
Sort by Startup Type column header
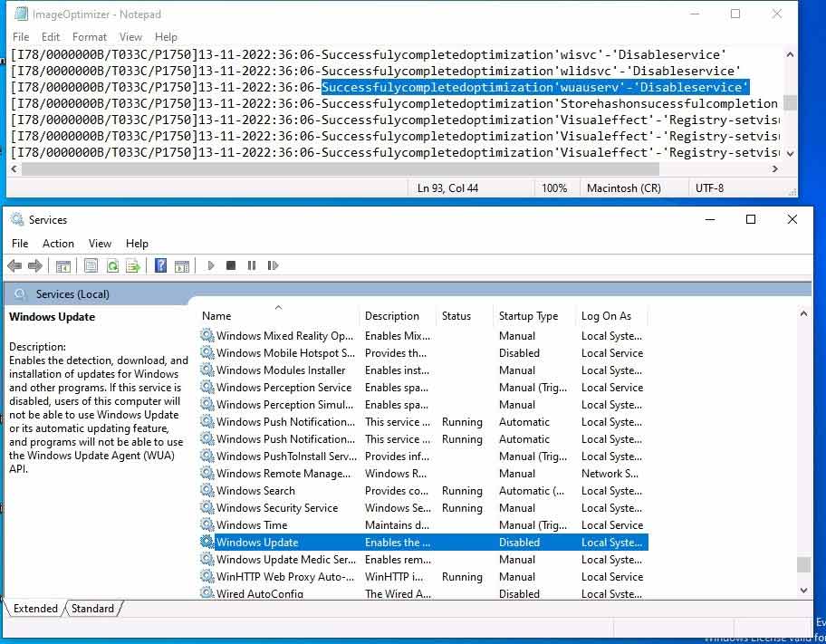point(534,316)
